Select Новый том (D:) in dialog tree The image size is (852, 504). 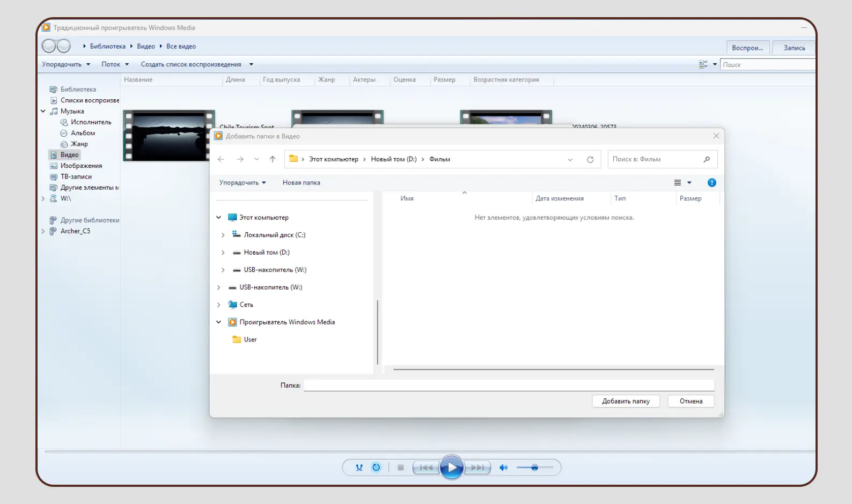(267, 253)
